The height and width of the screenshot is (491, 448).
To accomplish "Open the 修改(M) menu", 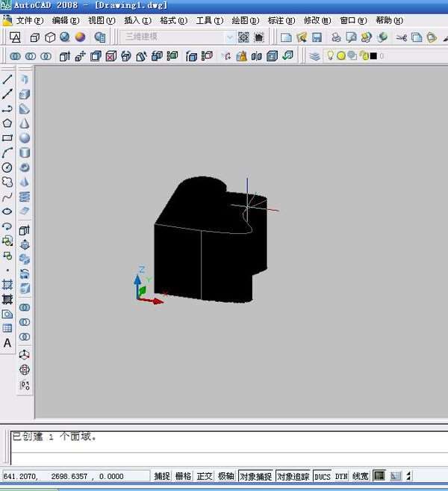I will click(317, 20).
